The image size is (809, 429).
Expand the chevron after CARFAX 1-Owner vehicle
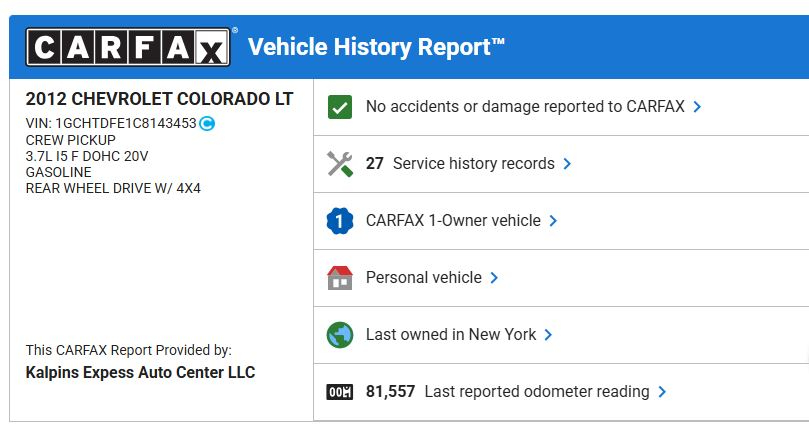[x=553, y=221]
